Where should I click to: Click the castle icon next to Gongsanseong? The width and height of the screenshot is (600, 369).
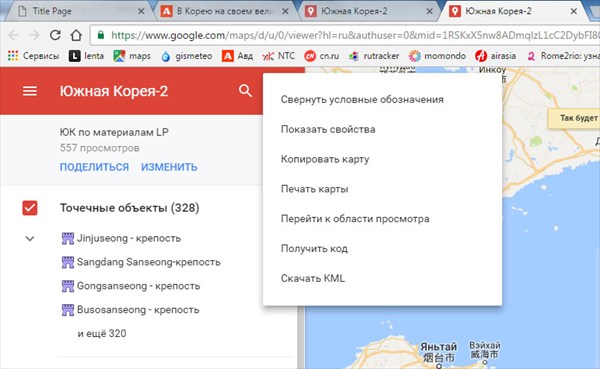[x=68, y=286]
